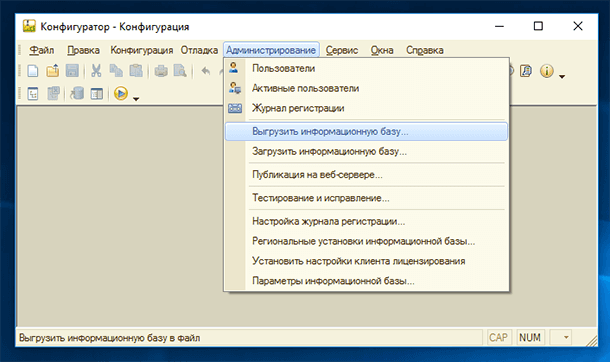Expand the arrow beside the debug play button
610x362 pixels.
coord(136,99)
